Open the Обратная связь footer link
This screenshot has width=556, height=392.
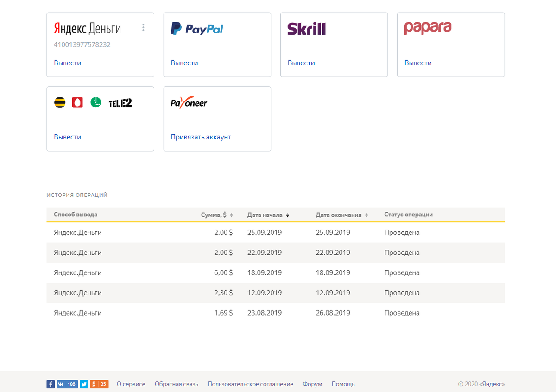click(177, 384)
